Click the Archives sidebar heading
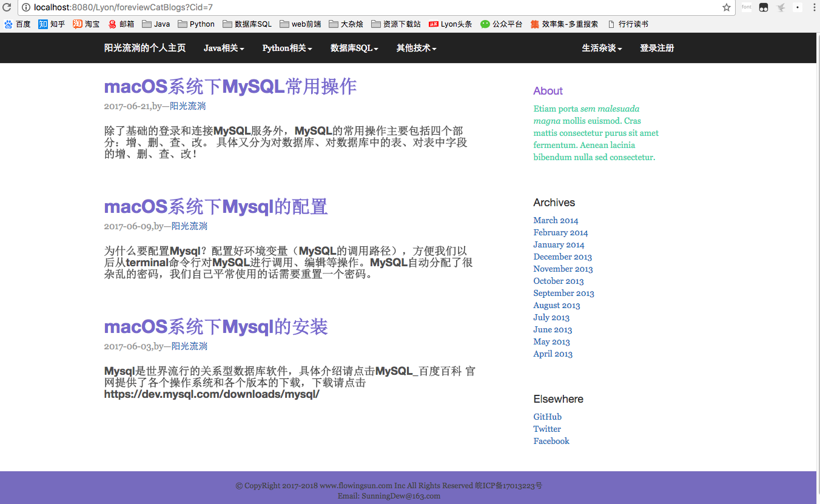 coord(554,203)
